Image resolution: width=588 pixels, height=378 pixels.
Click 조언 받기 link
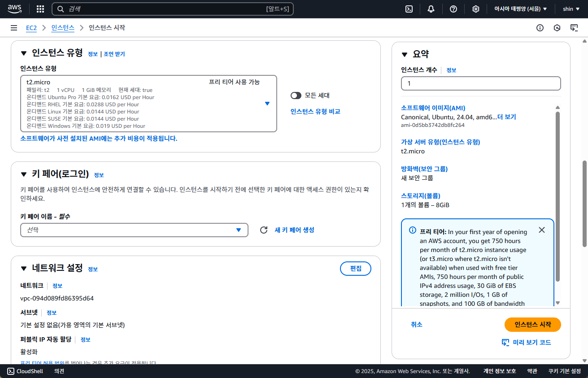[114, 54]
